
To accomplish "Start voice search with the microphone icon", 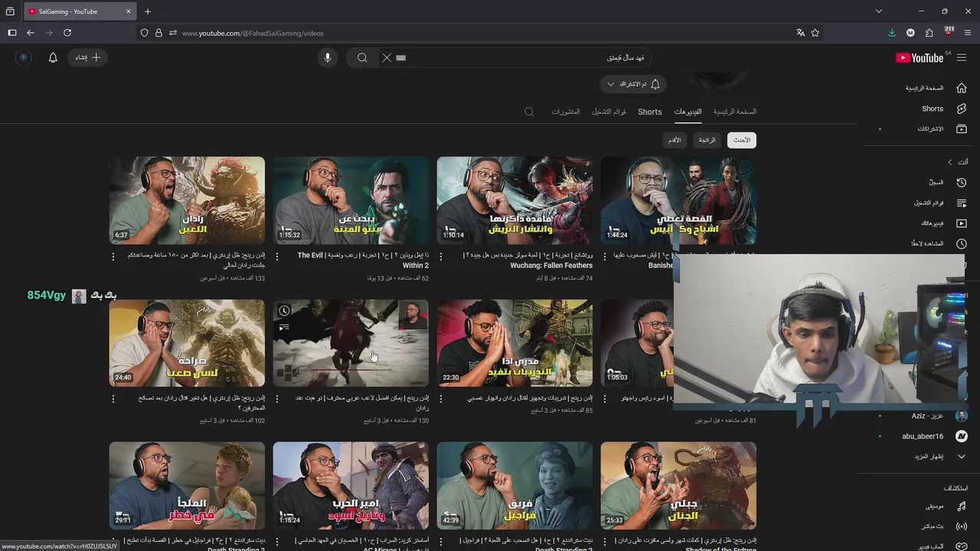I will click(327, 57).
